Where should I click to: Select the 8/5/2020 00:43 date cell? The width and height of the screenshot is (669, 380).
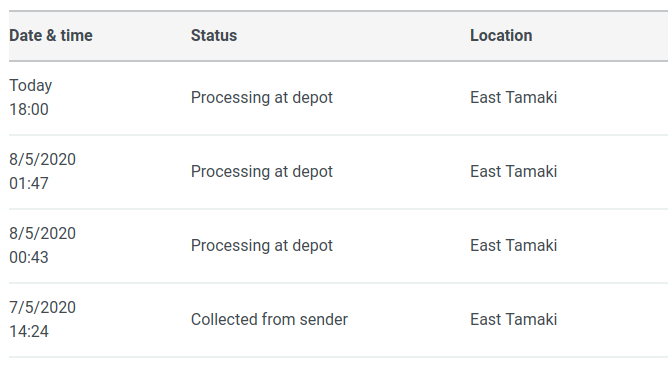43,245
